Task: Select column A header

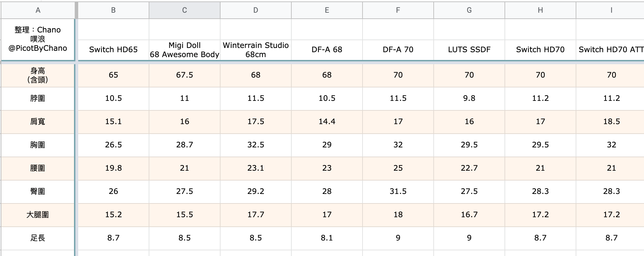Action: 38,10
